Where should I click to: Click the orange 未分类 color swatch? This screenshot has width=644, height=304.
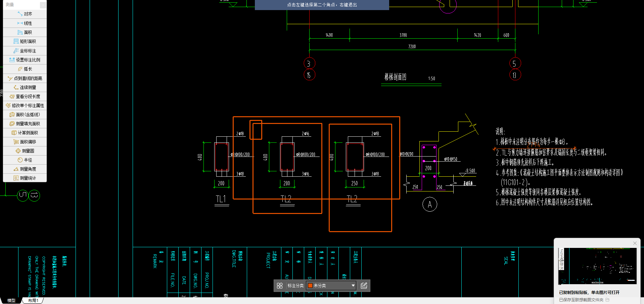click(x=310, y=286)
